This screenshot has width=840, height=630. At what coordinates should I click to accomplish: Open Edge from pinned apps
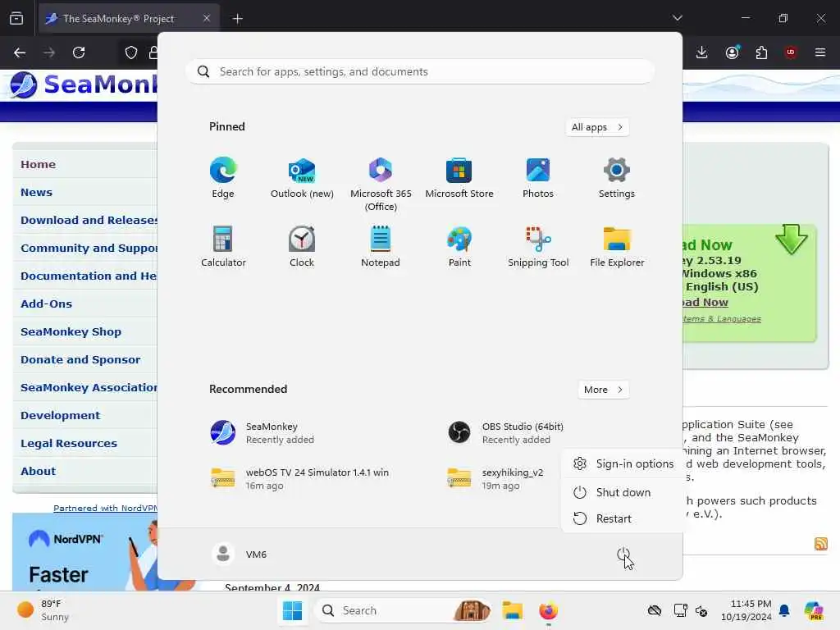[x=223, y=178]
